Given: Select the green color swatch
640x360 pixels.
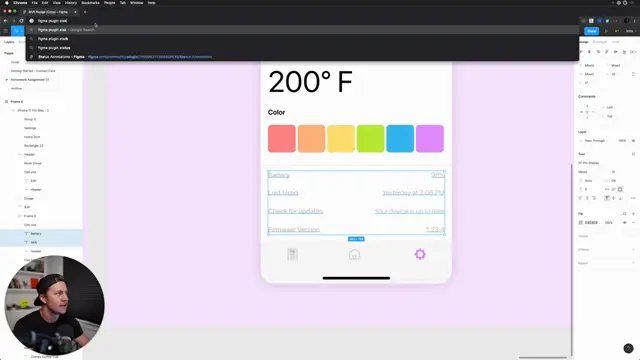Looking at the screenshot, I should [x=371, y=139].
